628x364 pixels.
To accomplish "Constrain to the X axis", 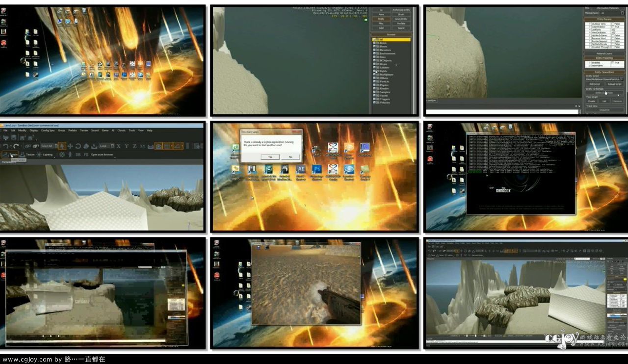I will (x=119, y=146).
